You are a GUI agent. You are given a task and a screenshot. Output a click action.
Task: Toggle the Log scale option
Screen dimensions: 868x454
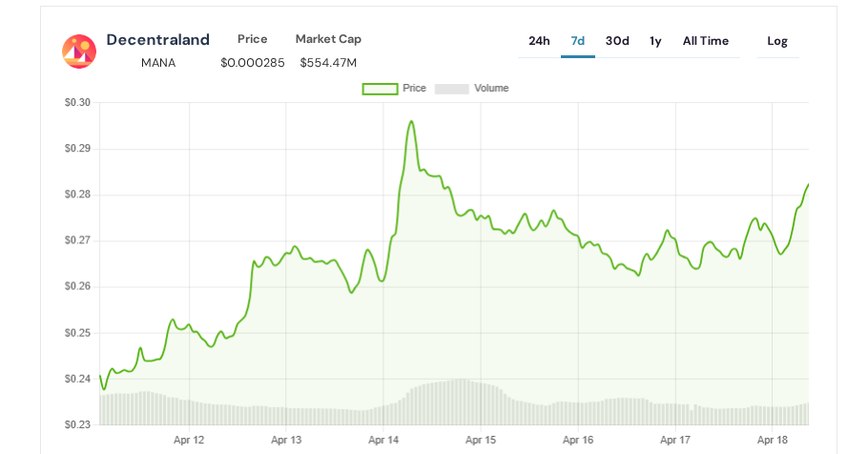pos(777,41)
